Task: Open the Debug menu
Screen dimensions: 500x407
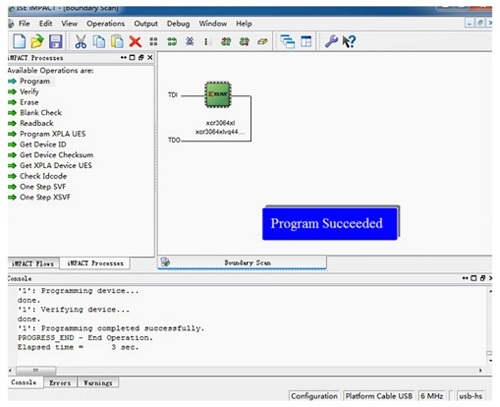Action: click(x=178, y=24)
